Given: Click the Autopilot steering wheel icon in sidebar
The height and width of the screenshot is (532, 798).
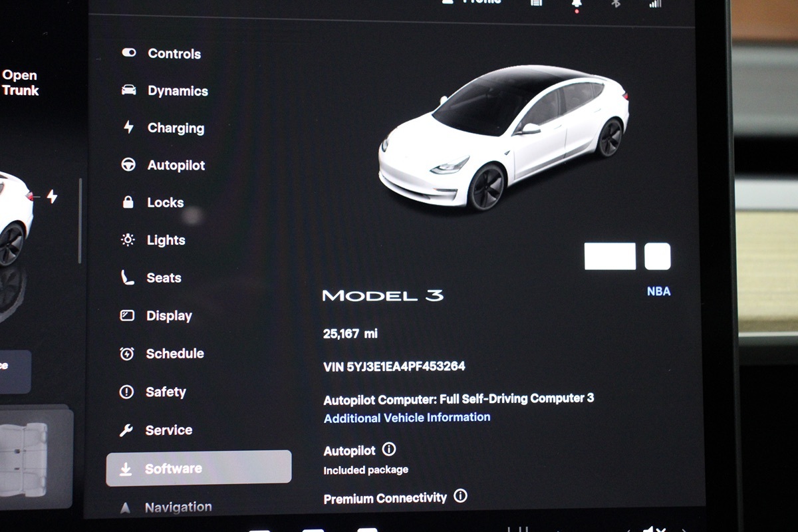Looking at the screenshot, I should 128,165.
